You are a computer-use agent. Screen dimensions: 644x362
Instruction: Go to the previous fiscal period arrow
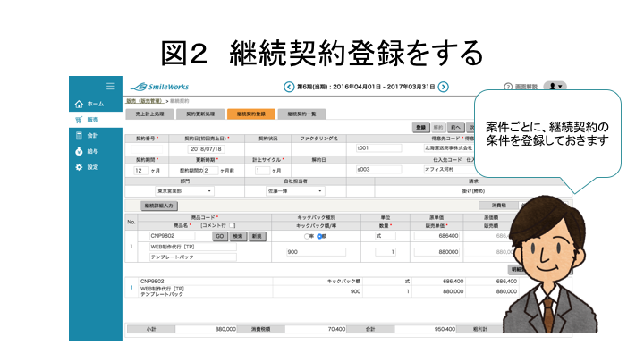[289, 87]
